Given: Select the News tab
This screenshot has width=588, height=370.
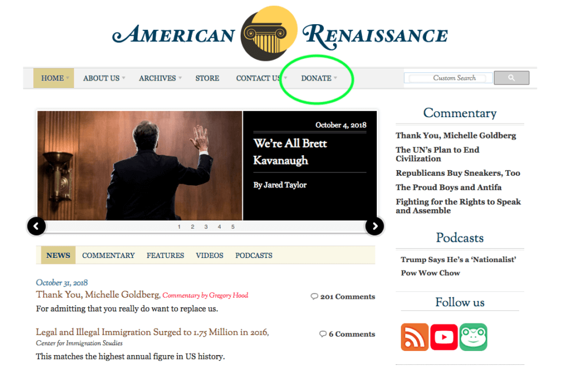Looking at the screenshot, I should 58,255.
